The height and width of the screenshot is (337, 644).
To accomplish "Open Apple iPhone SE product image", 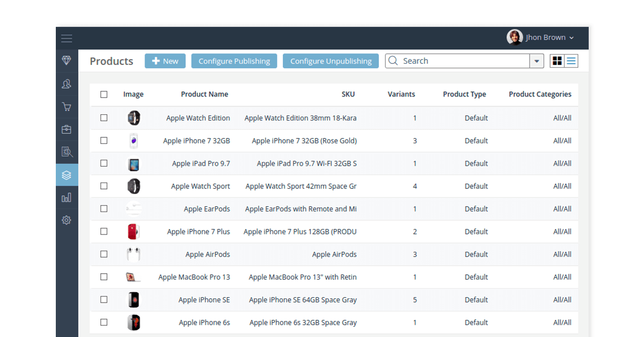I will coord(134,300).
